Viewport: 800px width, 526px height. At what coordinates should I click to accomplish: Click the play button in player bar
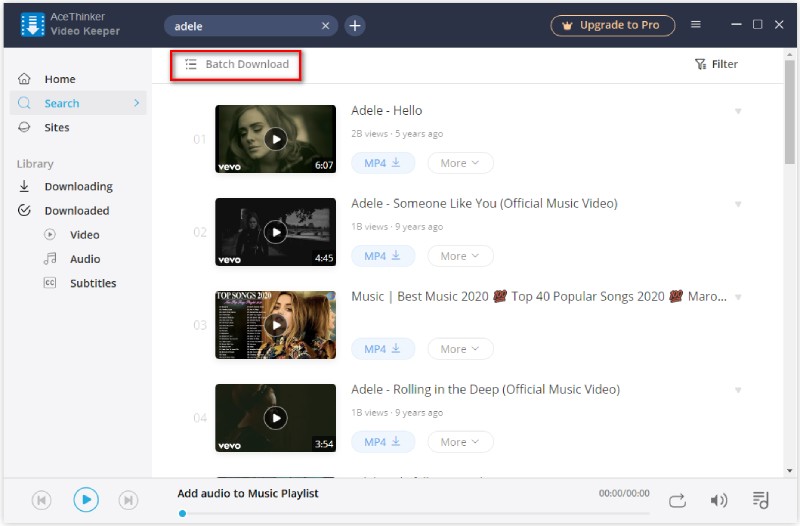point(86,500)
